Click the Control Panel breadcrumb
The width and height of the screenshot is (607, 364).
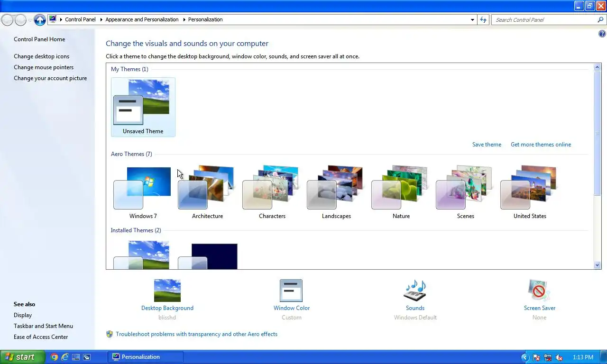pos(80,19)
